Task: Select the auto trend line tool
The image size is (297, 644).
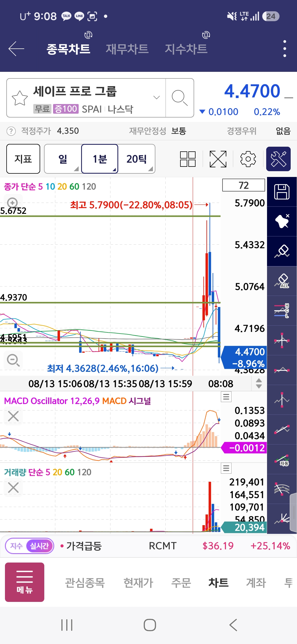Action: tap(282, 459)
